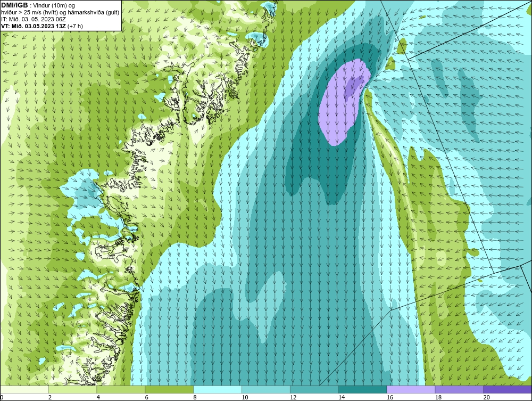Click the 14–16 m/s dark teal legend swatch
Screen dimensions: 532x401
point(363,389)
